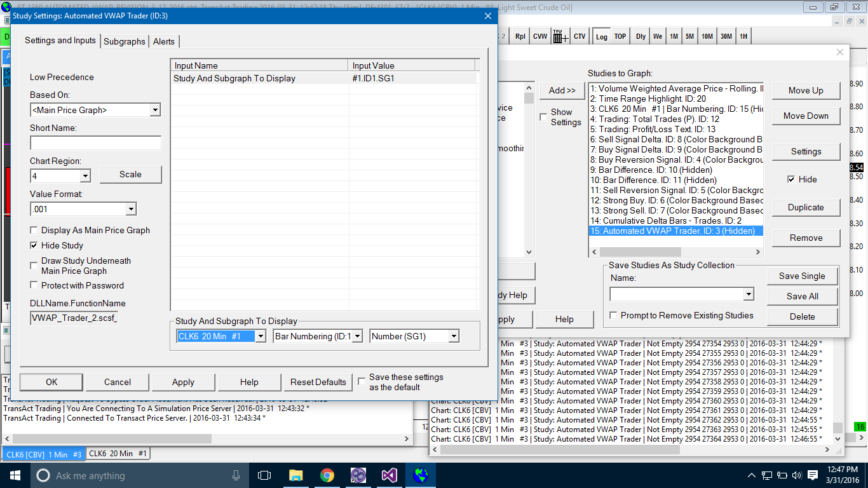The height and width of the screenshot is (488, 868).
Task: Click the Rpl toolbar button
Action: click(x=520, y=36)
